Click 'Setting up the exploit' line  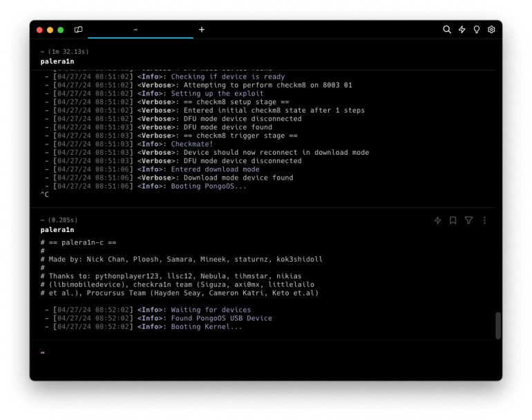[x=217, y=93]
